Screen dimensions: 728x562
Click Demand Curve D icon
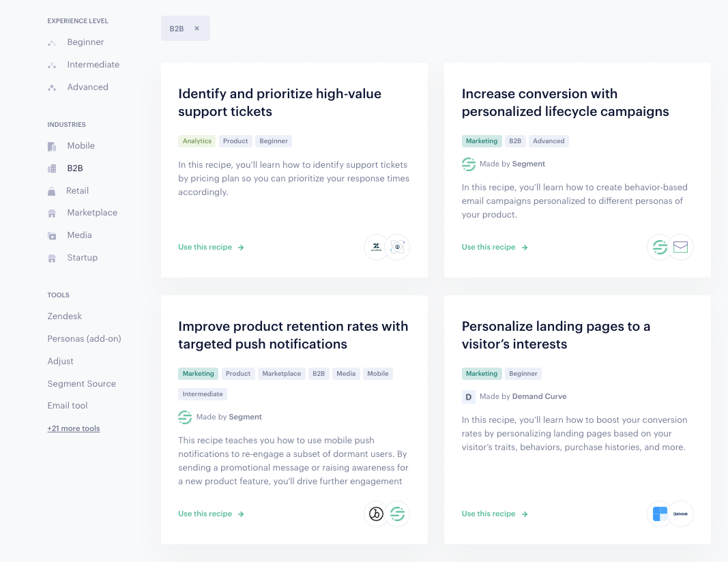coord(469,397)
